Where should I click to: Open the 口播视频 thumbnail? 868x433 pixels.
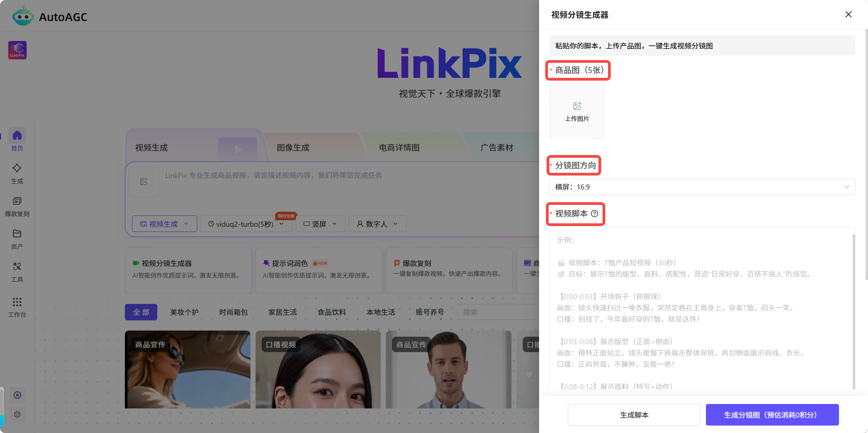pyautogui.click(x=318, y=369)
